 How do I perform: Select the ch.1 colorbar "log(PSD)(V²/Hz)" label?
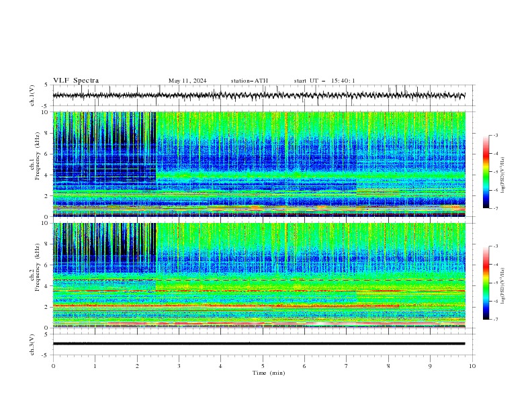(x=503, y=175)
